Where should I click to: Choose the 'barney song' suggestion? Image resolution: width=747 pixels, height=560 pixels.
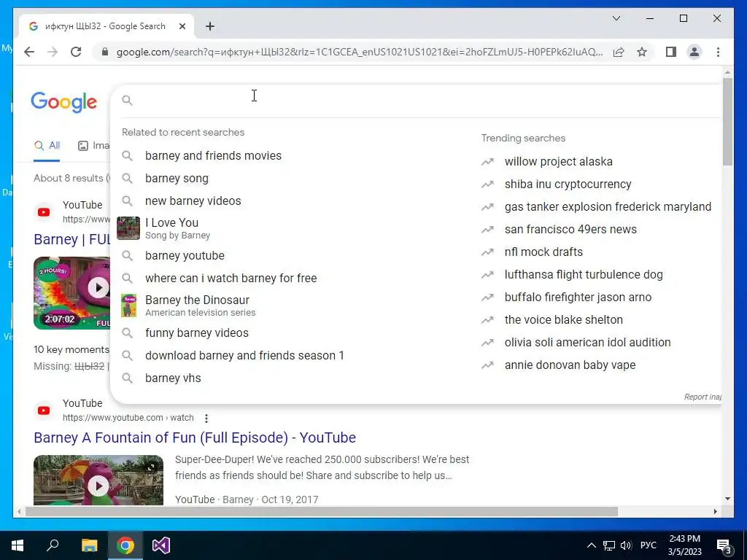click(177, 179)
